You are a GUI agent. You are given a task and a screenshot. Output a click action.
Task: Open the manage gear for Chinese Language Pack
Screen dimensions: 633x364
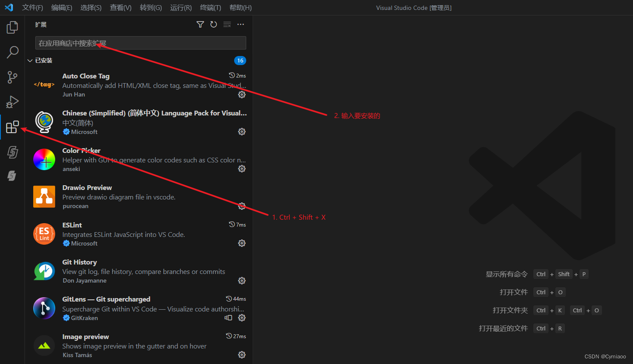pyautogui.click(x=242, y=131)
